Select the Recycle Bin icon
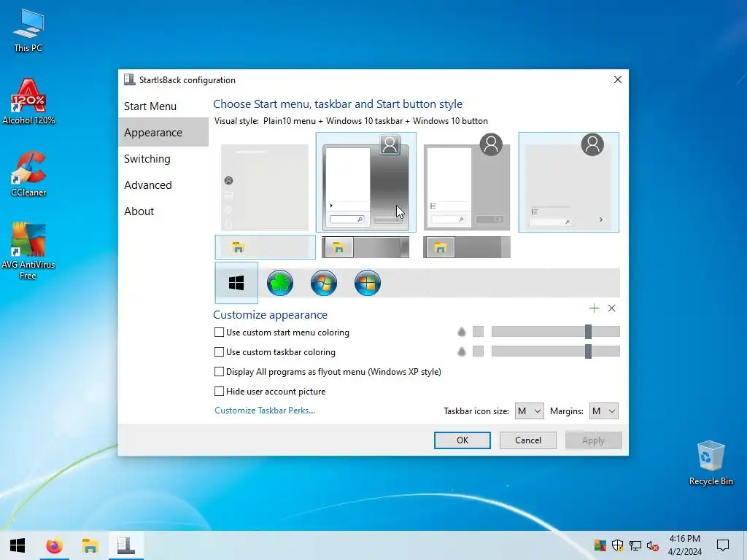 click(x=711, y=463)
